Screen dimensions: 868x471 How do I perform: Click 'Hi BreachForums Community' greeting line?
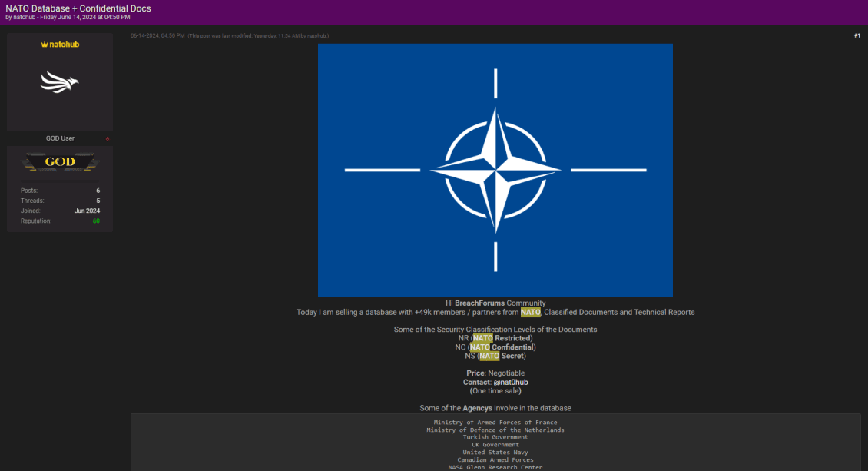click(495, 303)
